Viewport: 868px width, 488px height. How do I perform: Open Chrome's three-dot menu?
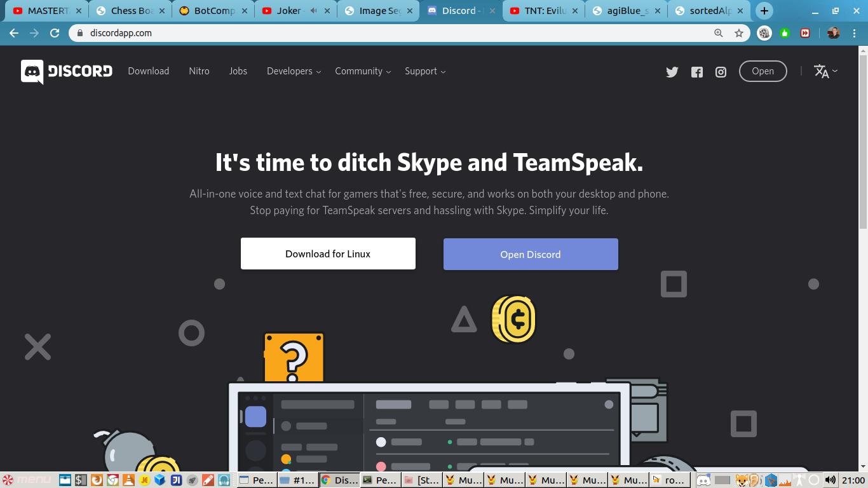click(854, 33)
